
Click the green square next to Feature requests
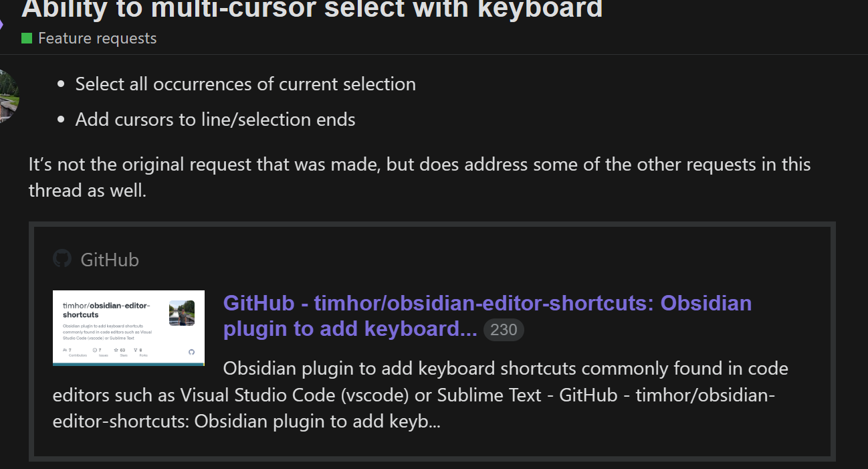pos(27,38)
